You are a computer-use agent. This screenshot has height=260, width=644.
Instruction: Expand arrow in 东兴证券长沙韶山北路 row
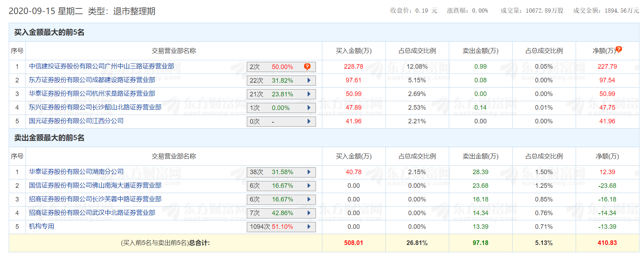309,108
